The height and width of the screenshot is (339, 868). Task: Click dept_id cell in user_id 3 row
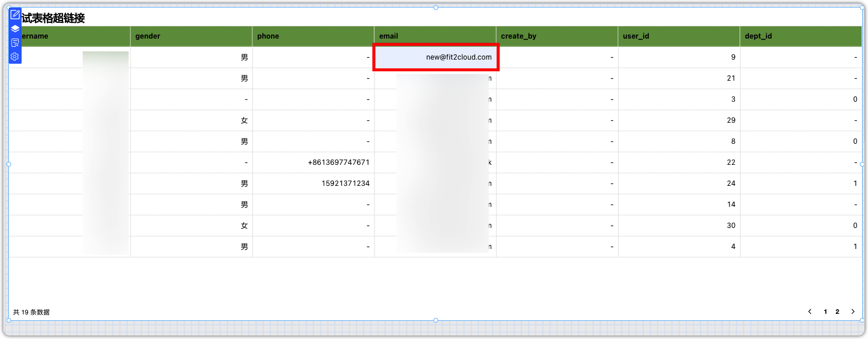pyautogui.click(x=801, y=99)
